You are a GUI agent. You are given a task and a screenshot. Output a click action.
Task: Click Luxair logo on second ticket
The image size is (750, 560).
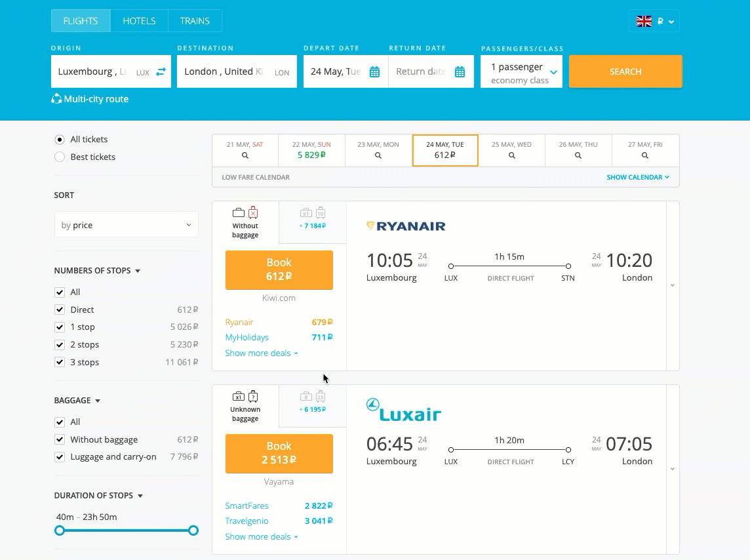click(x=404, y=410)
